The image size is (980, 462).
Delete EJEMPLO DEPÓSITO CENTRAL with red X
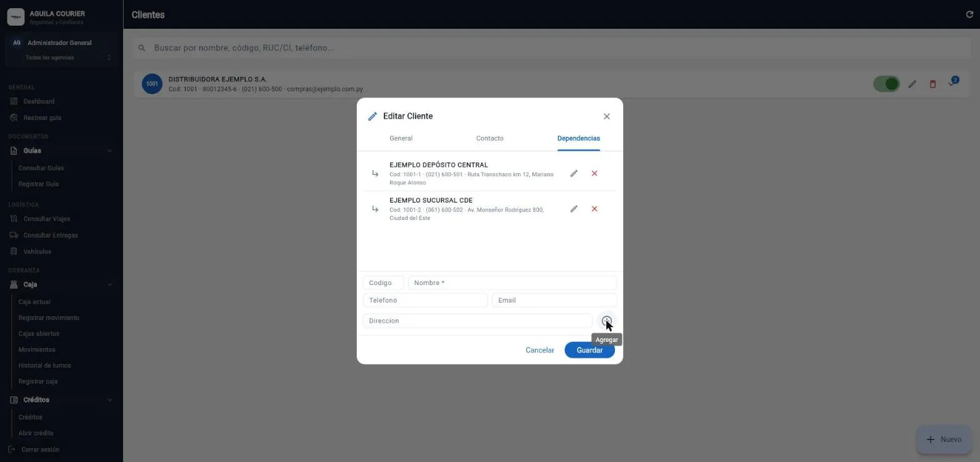click(x=594, y=173)
